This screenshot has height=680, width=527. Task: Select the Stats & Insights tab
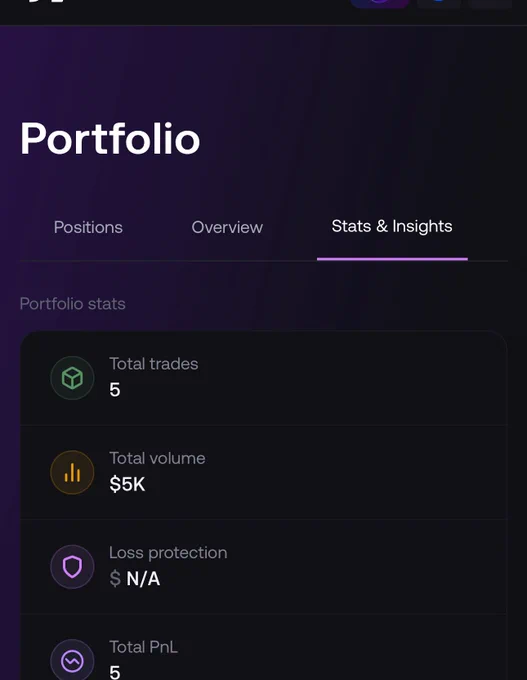point(392,226)
